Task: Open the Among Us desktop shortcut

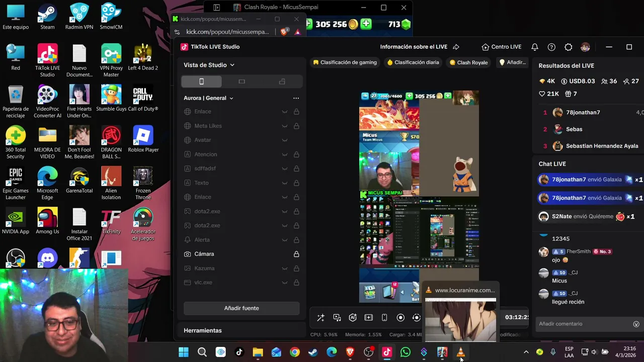Action: tap(47, 221)
